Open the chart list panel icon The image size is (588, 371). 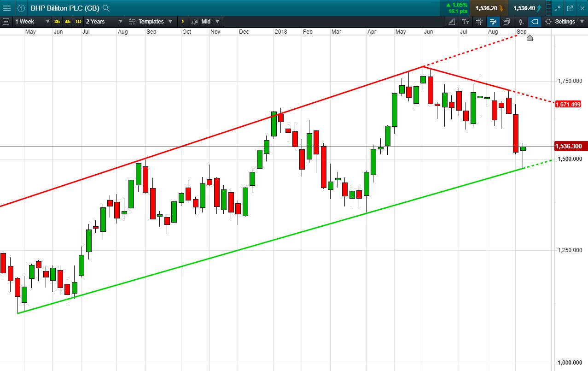tap(6, 22)
